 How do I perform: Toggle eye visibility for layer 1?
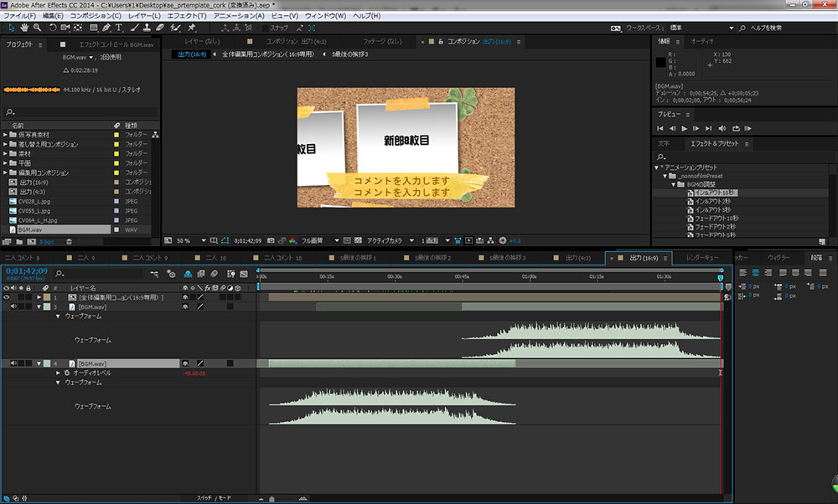point(7,297)
